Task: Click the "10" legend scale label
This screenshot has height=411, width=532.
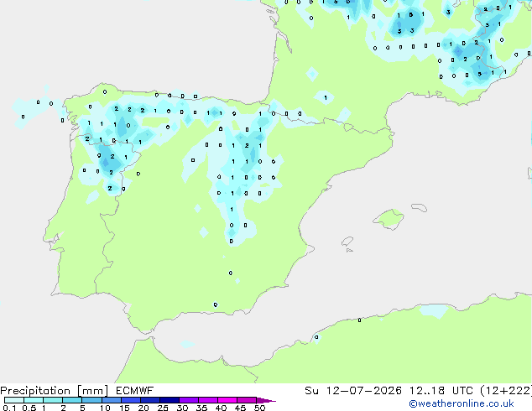Action: (x=105, y=408)
